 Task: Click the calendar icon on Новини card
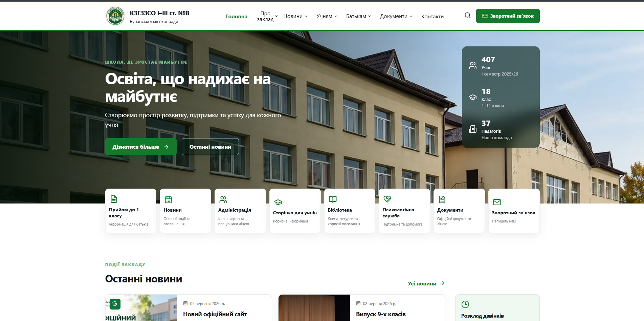168,199
